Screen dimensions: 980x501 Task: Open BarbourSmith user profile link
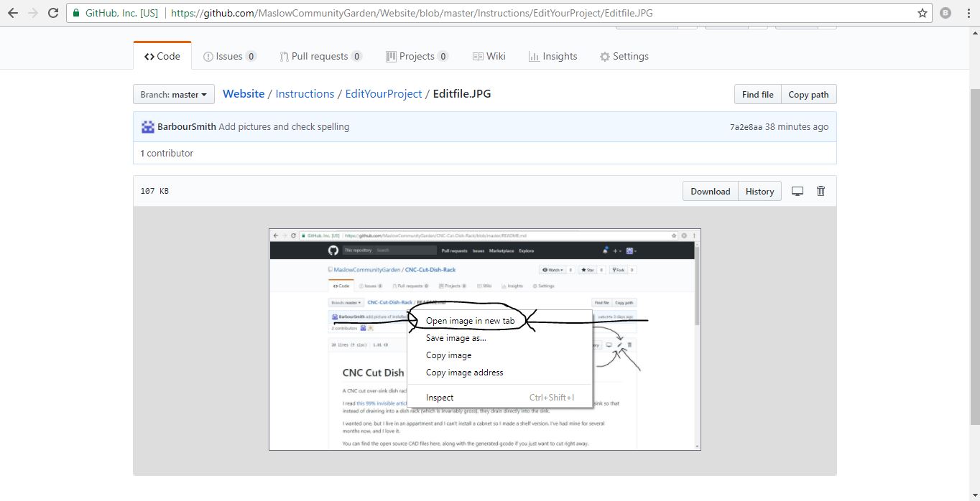(x=187, y=126)
